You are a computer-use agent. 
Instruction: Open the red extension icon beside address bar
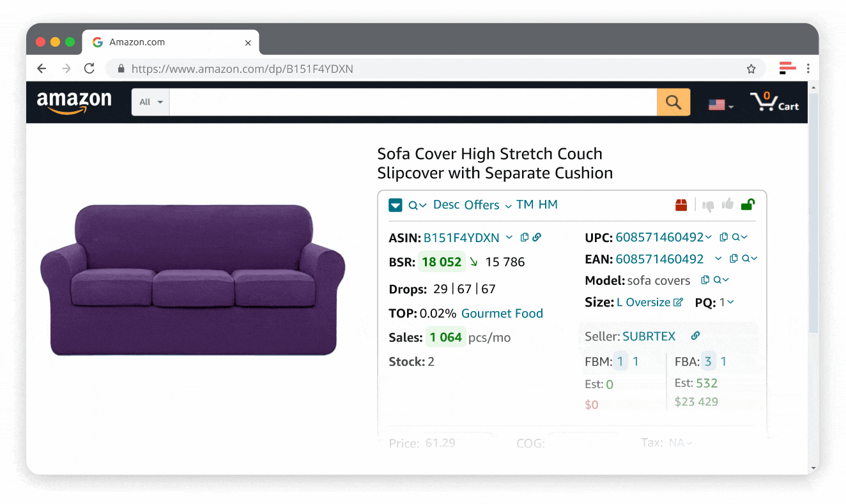pos(787,68)
